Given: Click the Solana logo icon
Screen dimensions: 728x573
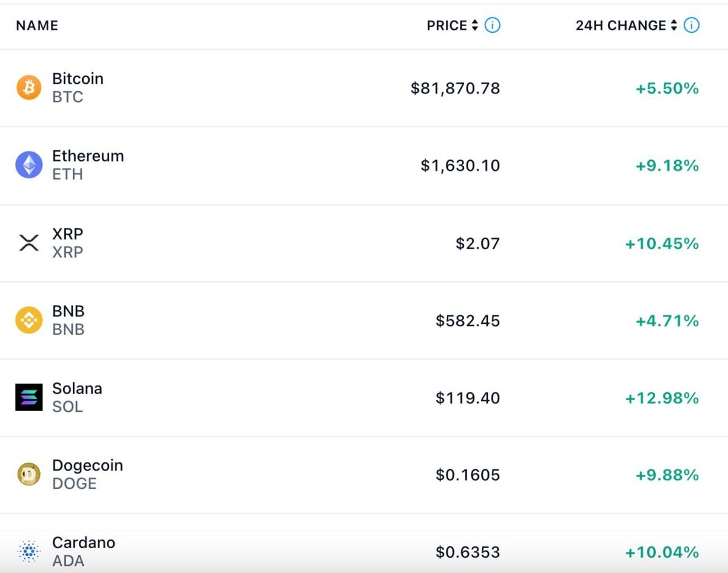Looking at the screenshot, I should 29,398.
